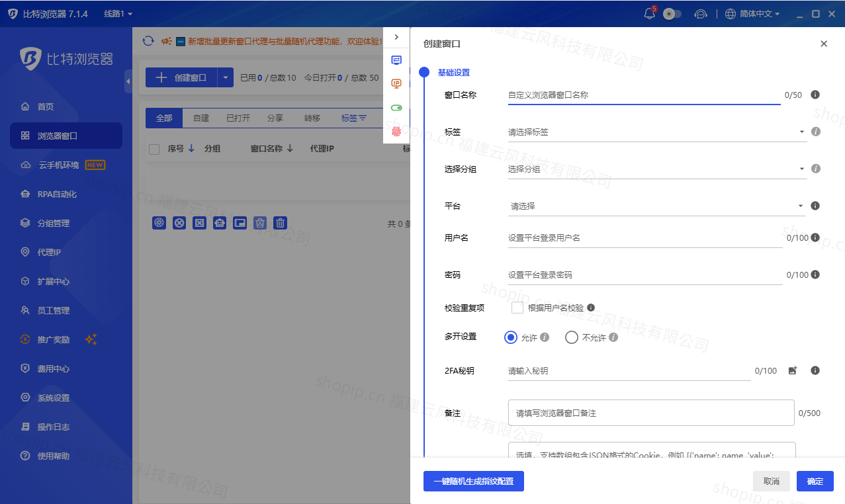Select the 不允许 radio button

[x=572, y=337]
